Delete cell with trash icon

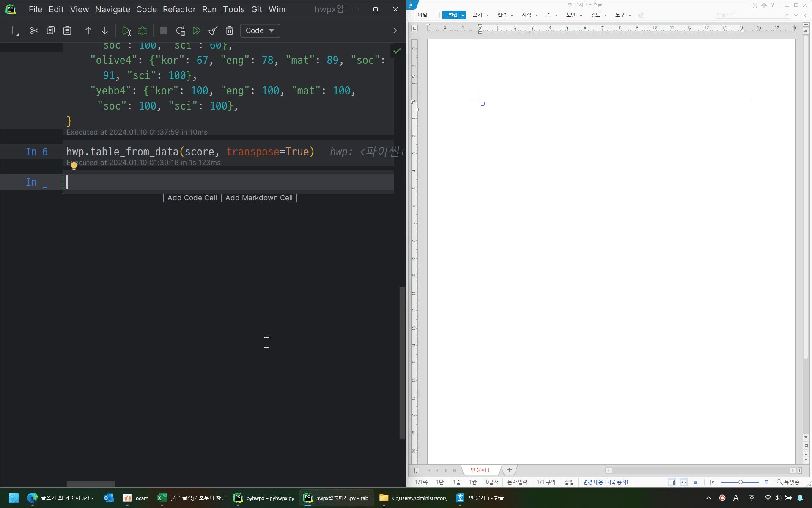coord(230,30)
